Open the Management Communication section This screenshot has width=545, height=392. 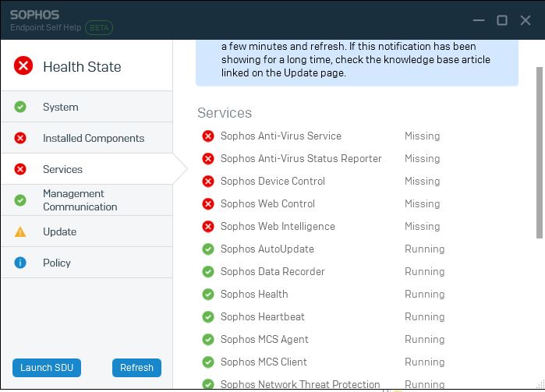[x=87, y=200]
